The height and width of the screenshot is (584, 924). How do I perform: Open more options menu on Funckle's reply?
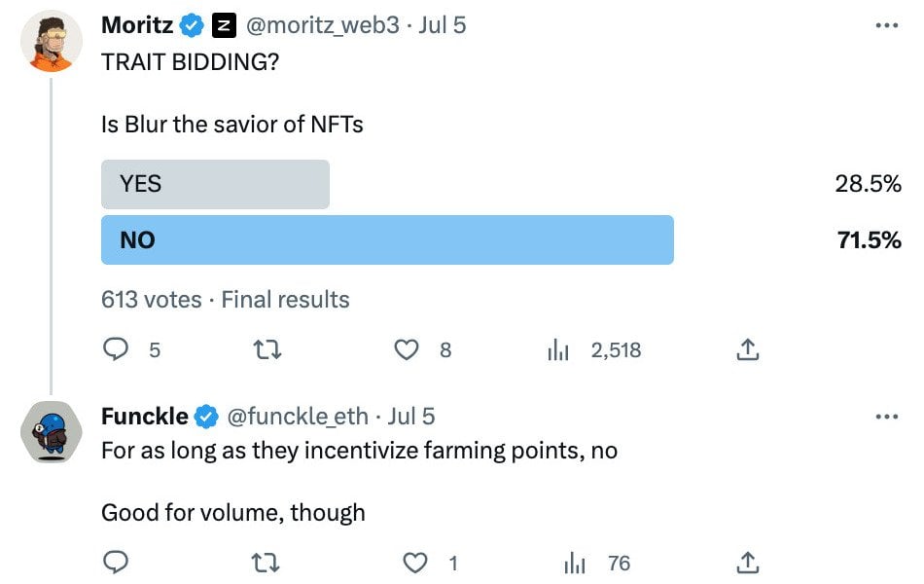point(886,417)
